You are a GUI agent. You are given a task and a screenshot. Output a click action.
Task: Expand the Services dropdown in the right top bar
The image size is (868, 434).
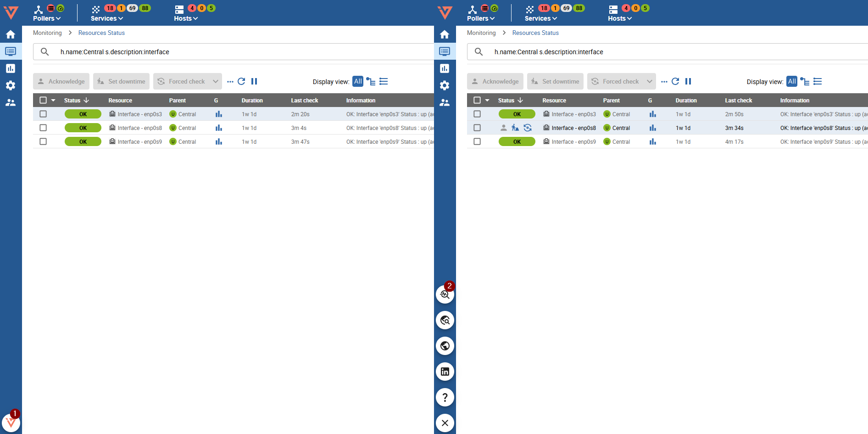540,18
